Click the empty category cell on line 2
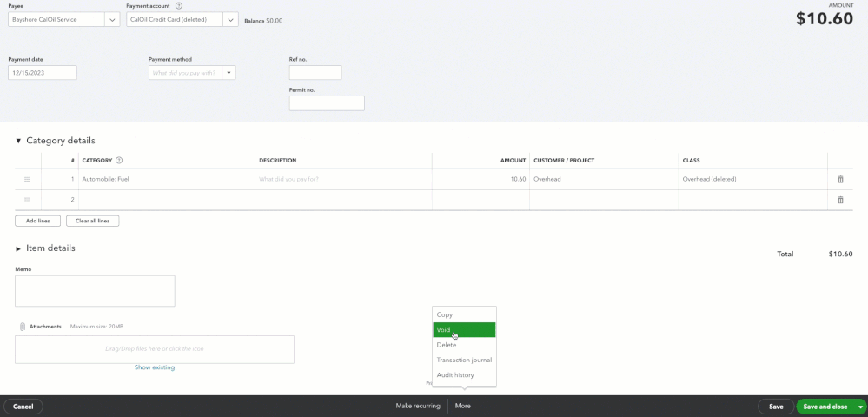Screen dimensions: 868x417 [167, 200]
